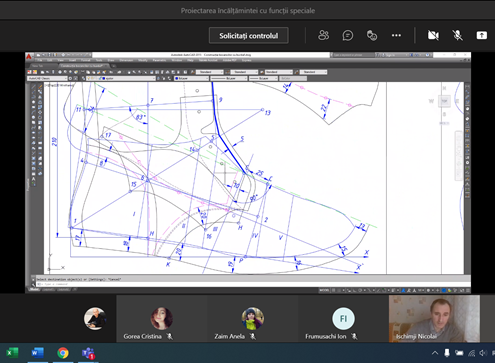Open the AutoCAD application menu logo
495x363 pixels.
29,56
